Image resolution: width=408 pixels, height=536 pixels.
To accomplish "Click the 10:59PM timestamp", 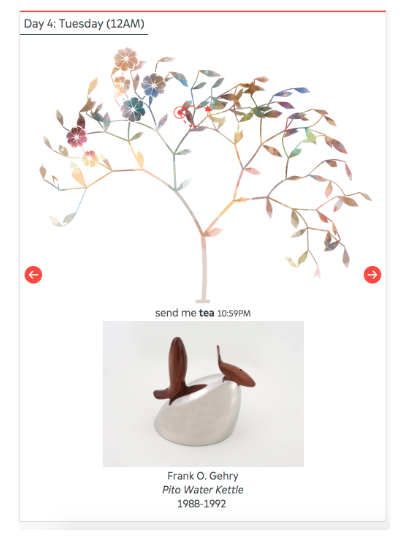I will click(234, 313).
